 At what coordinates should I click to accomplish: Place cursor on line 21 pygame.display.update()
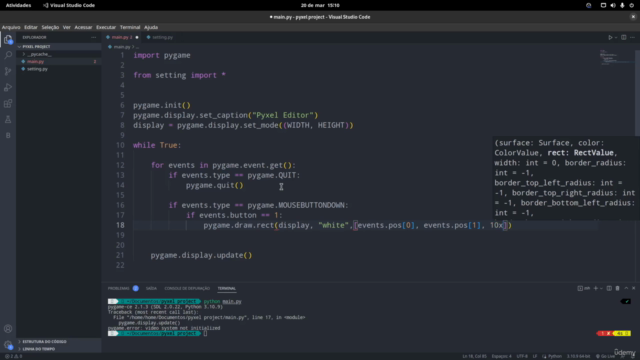(201, 255)
